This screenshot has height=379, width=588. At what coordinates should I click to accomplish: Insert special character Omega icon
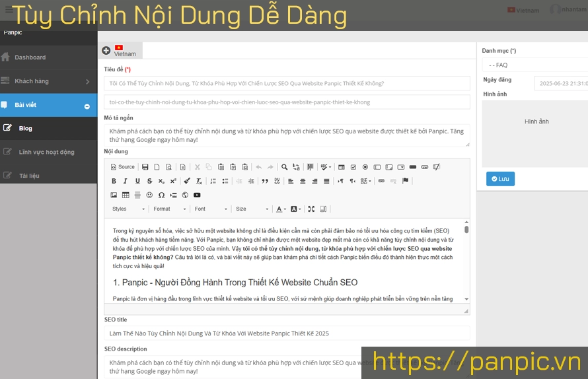point(161,195)
